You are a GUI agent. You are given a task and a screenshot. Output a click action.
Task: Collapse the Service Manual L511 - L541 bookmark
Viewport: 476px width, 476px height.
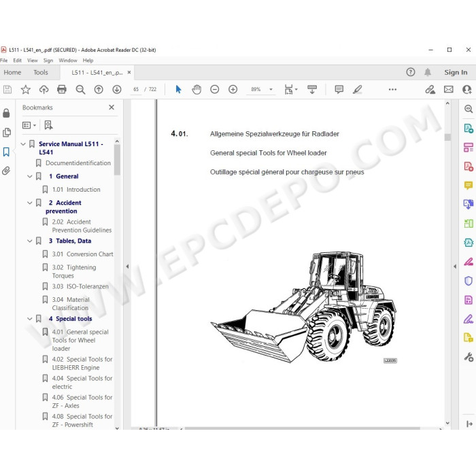23,144
